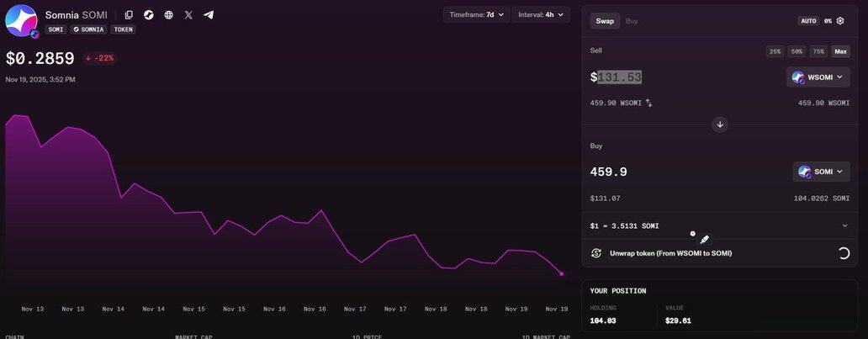This screenshot has height=339, width=868.
Task: Open the WSOMI sell token selector
Action: (818, 77)
